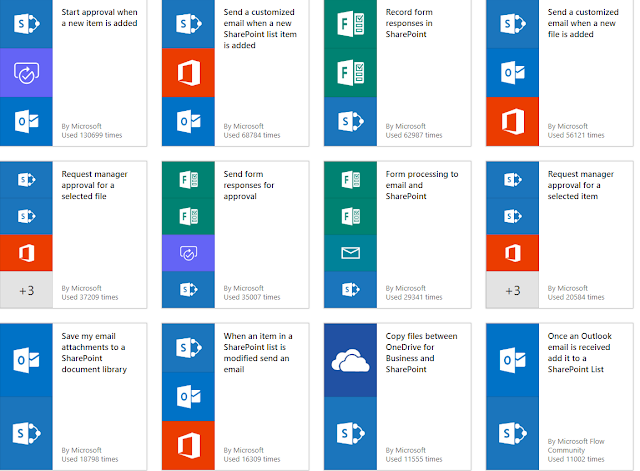The image size is (640, 471).
Task: Click SharePoint icon on Send form responses card
Action: [x=188, y=290]
